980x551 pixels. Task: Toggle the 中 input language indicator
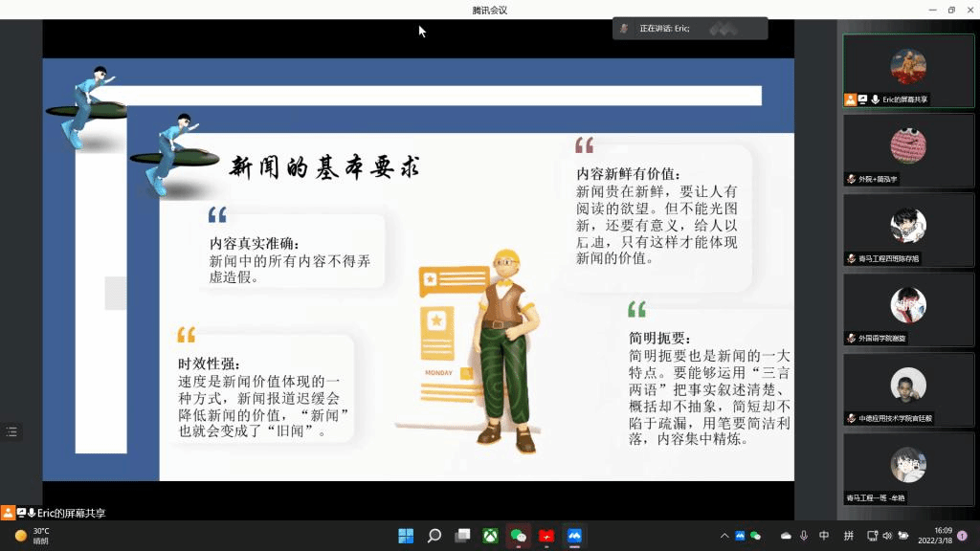pyautogui.click(x=824, y=536)
